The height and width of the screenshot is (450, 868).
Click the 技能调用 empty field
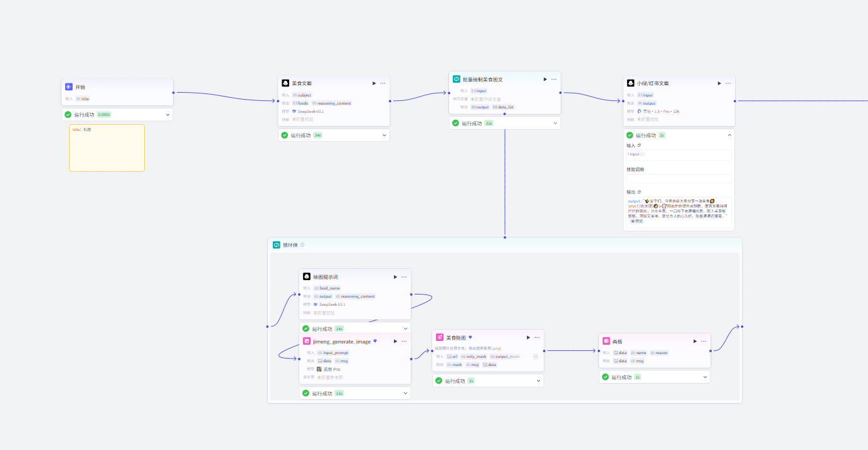pos(679,179)
